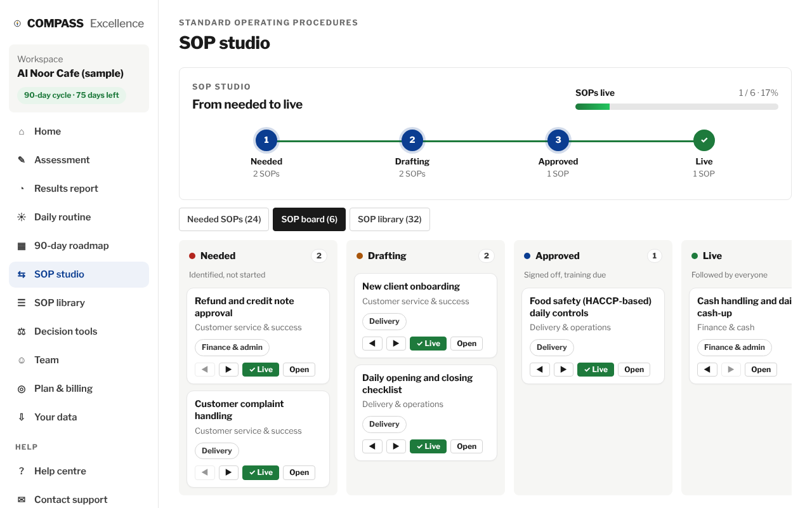
Task: Click the SOPs live progress bar
Action: coord(677,107)
